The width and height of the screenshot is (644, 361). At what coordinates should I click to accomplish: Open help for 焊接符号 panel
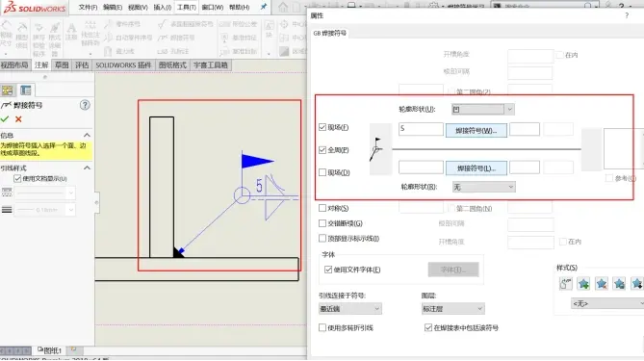(x=85, y=105)
